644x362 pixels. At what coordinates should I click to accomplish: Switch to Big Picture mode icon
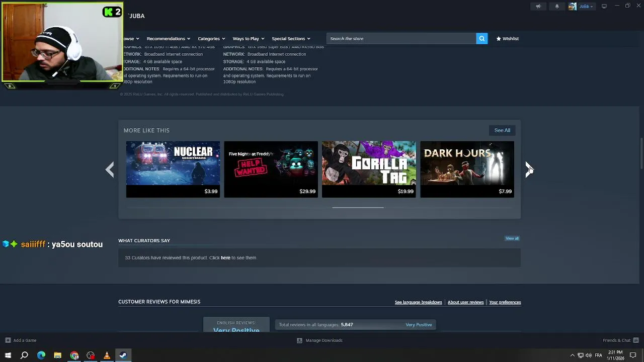(604, 6)
